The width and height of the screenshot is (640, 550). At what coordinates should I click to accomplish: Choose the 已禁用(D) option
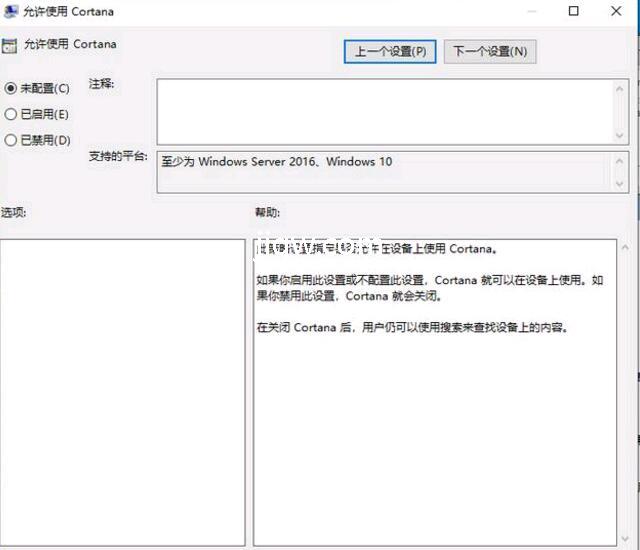(11, 140)
